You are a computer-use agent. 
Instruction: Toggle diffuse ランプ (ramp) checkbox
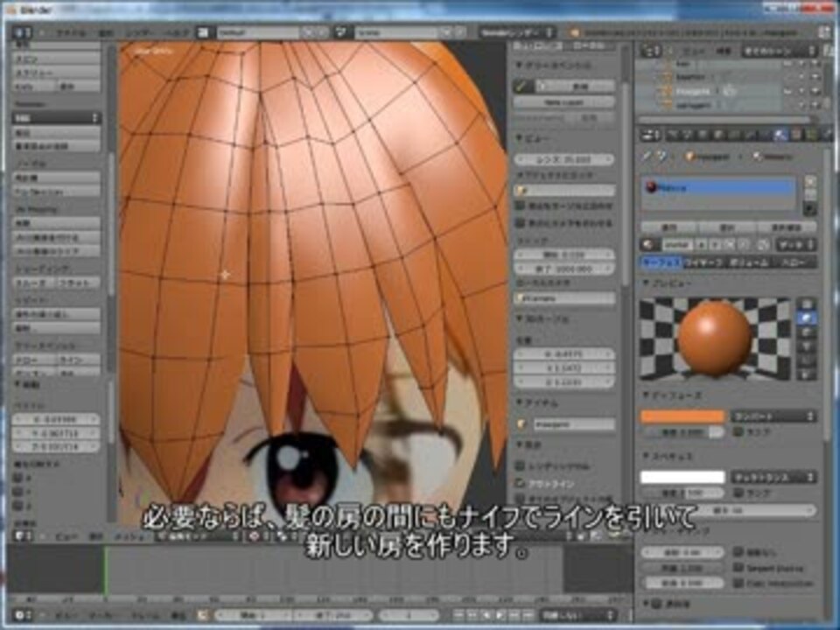pos(738,431)
